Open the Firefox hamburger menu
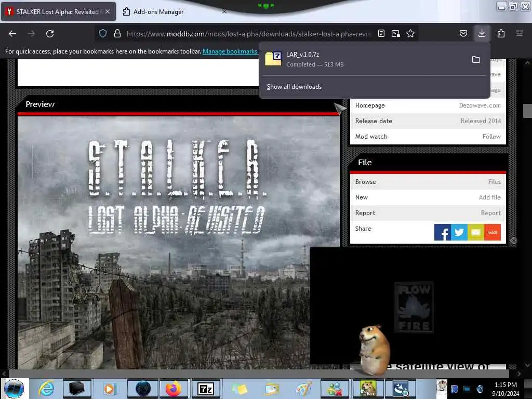This screenshot has height=399, width=532. 520,33
